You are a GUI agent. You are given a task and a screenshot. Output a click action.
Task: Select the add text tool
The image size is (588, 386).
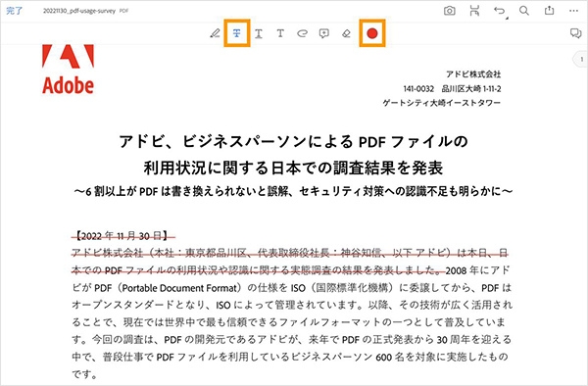click(280, 33)
